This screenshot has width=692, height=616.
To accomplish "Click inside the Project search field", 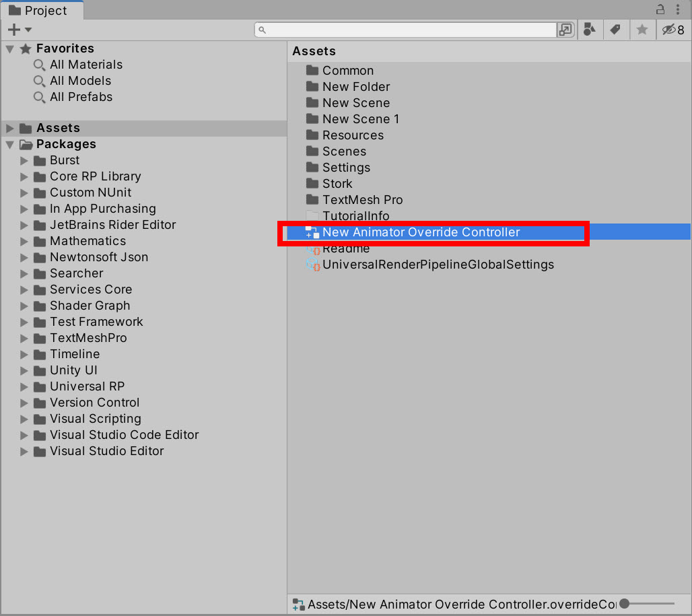I will (405, 30).
